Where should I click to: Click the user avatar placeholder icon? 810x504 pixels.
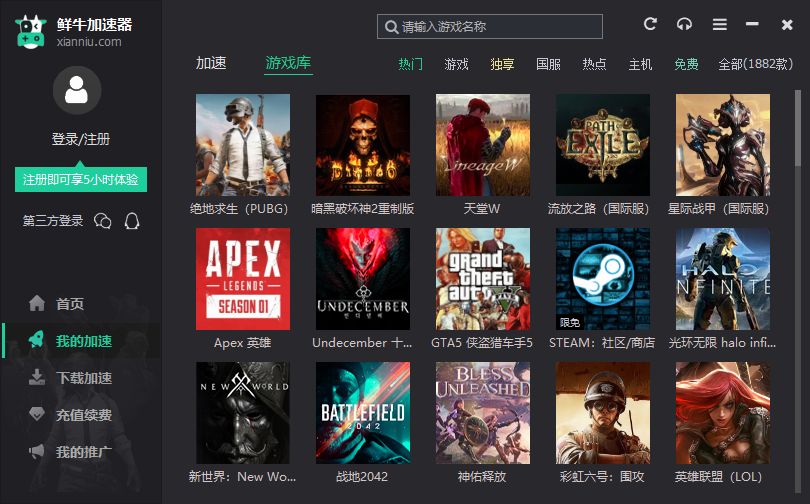pos(77,90)
